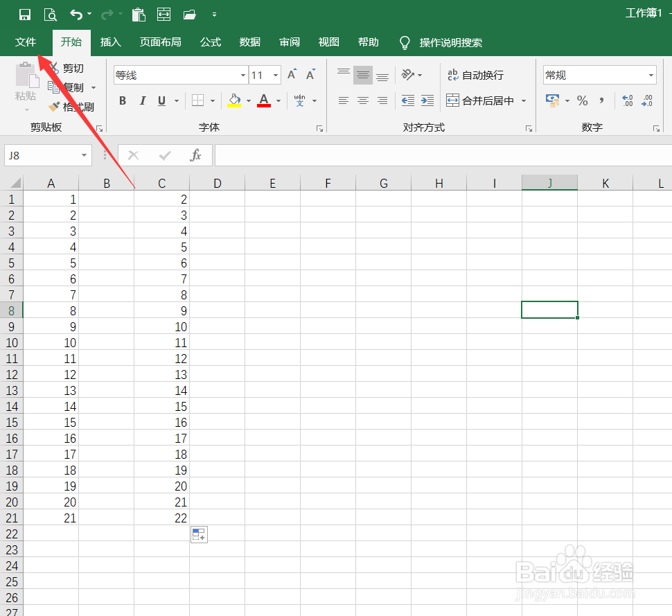Open the fill color dropdown arrow
This screenshot has width=672, height=616.
click(x=249, y=101)
